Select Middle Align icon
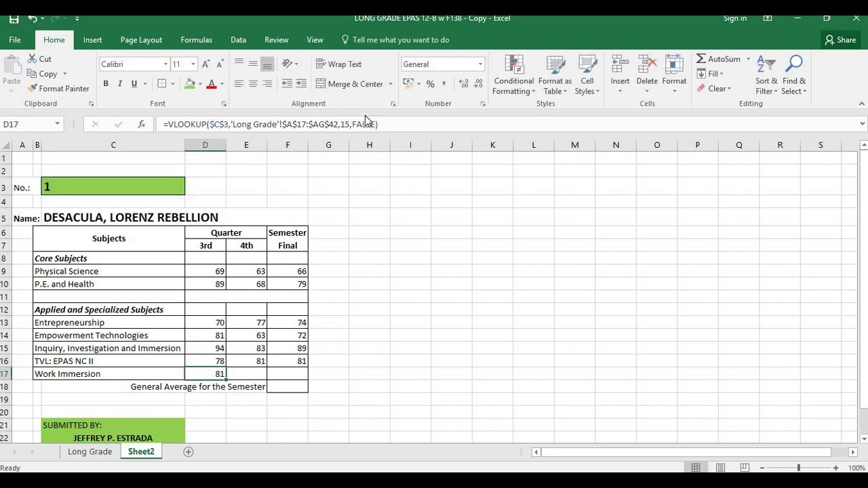 click(x=253, y=64)
